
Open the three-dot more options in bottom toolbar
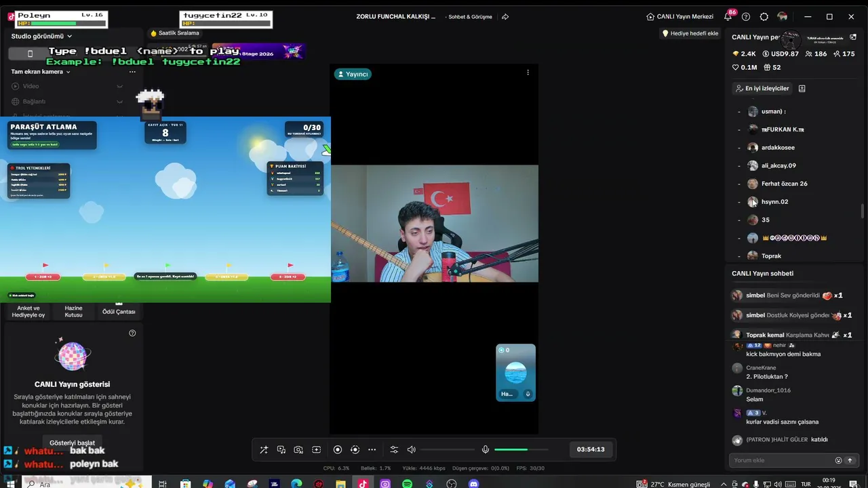[x=372, y=449]
